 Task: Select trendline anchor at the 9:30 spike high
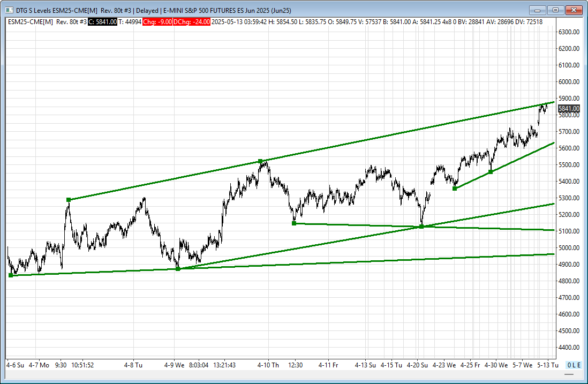point(69,200)
